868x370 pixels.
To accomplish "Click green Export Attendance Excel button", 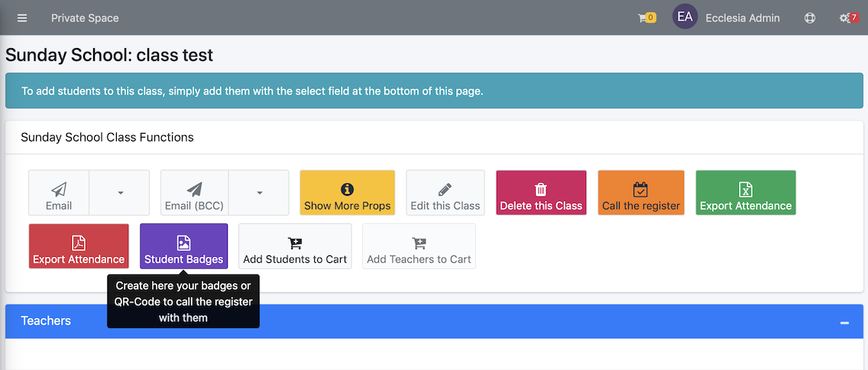I will 746,193.
